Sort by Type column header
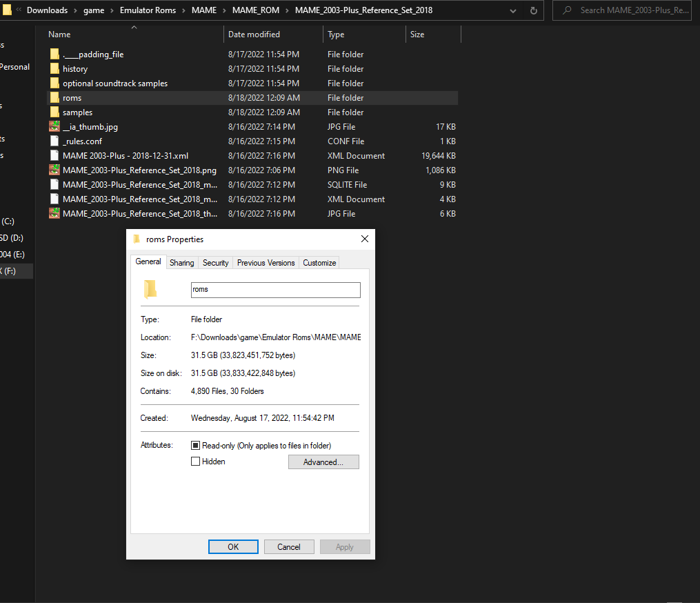 [x=336, y=34]
